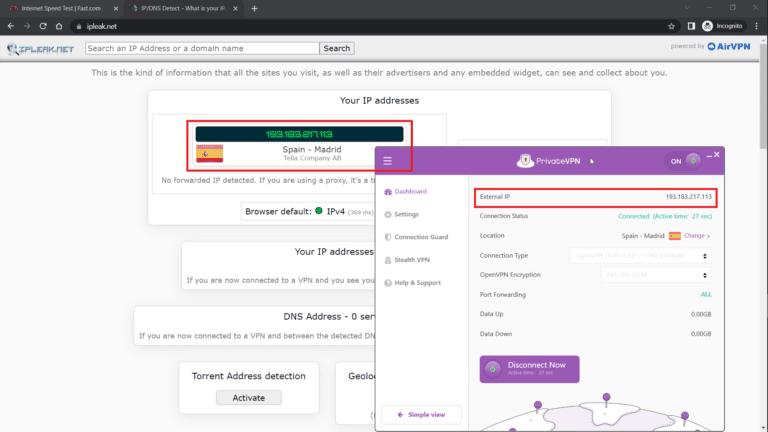Close the Fast.com tab
Viewport: 768px width, 432px height.
116,8
